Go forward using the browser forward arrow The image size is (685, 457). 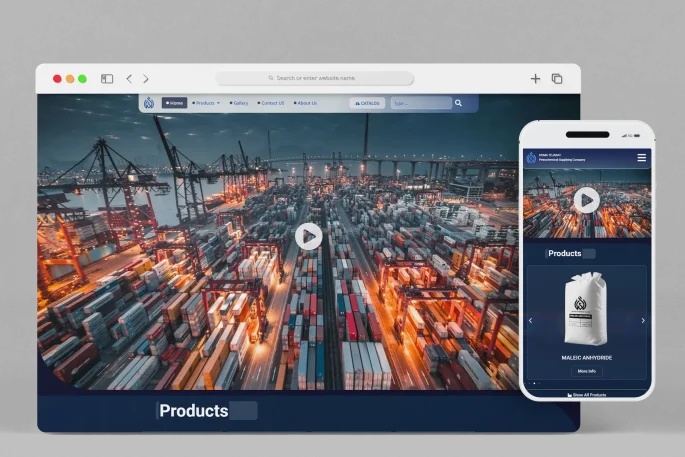[146, 79]
